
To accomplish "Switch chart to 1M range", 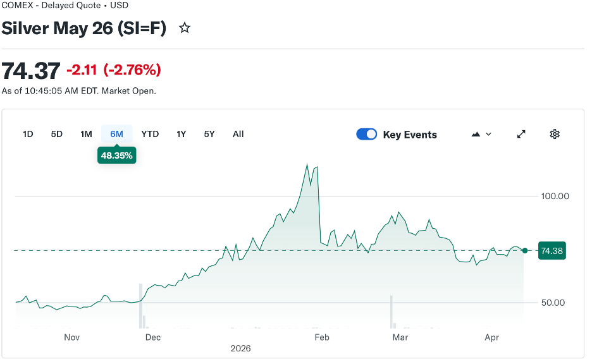I will (86, 134).
